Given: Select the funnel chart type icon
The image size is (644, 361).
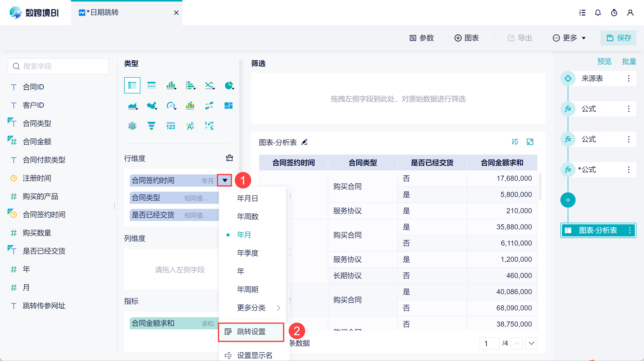Looking at the screenshot, I should [151, 126].
